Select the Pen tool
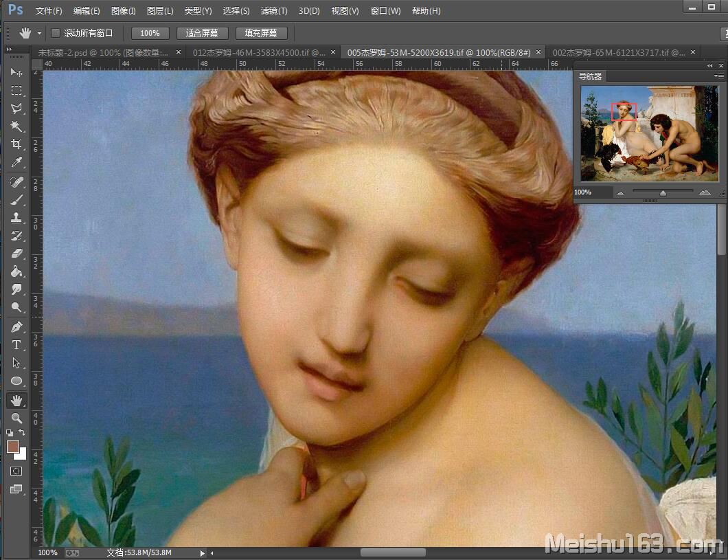 (x=16, y=327)
